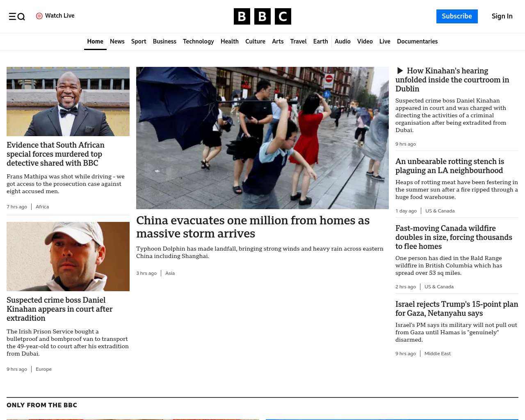Open the Health section
The image size is (525, 420).
230,41
